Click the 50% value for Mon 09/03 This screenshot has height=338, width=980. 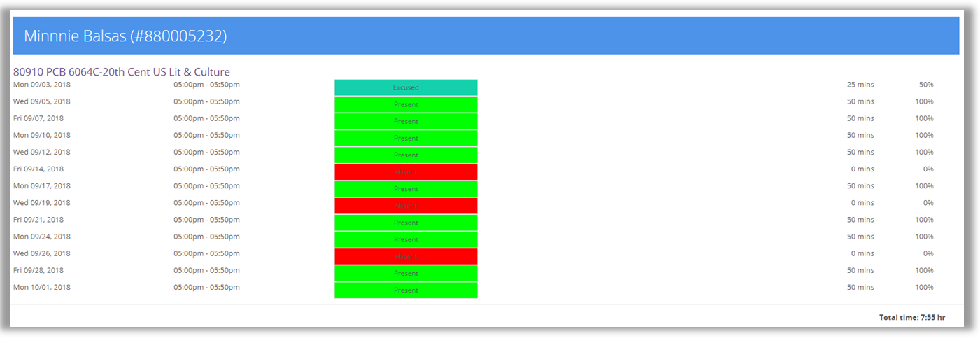point(926,85)
